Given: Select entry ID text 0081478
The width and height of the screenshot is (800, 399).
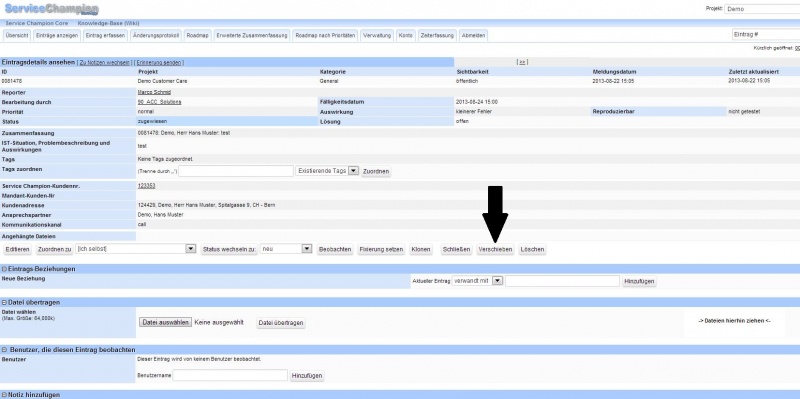Looking at the screenshot, I should [x=12, y=81].
